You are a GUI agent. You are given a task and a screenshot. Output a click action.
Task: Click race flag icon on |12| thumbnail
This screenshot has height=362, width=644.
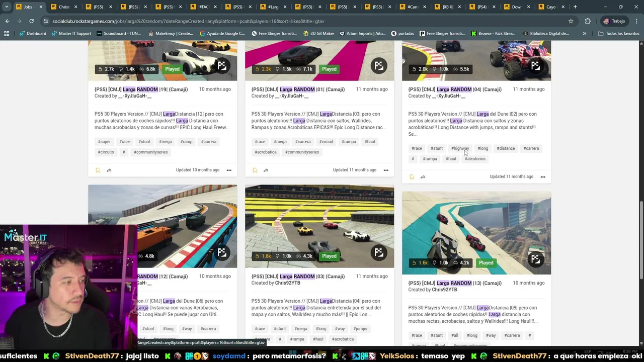tap(222, 253)
